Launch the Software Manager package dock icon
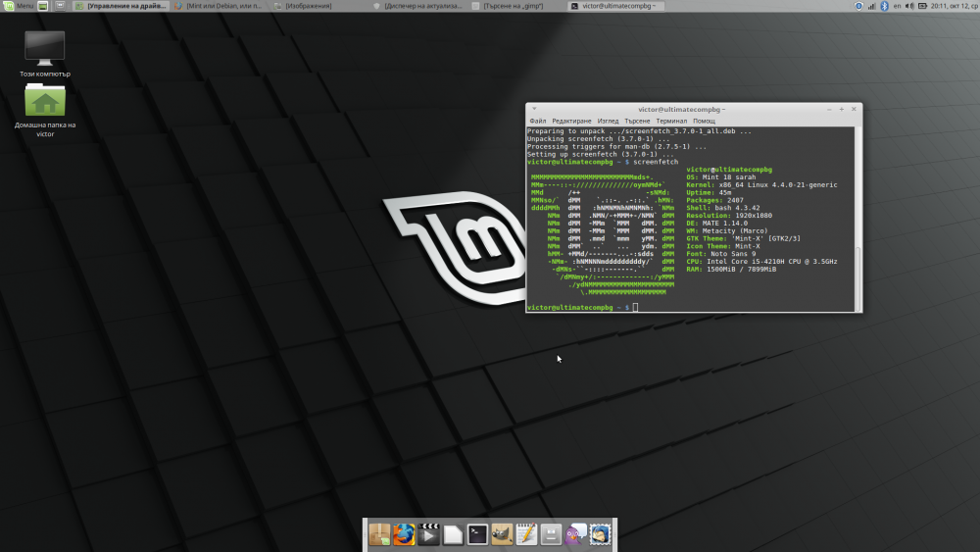The height and width of the screenshot is (552, 980). coord(379,534)
